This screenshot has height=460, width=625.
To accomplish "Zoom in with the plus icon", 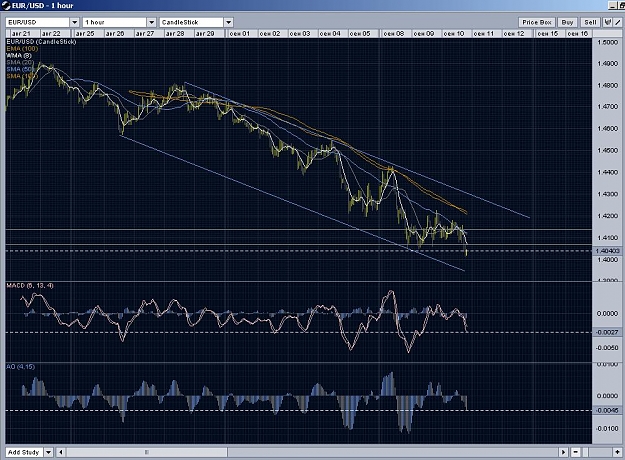I will pyautogui.click(x=617, y=452).
